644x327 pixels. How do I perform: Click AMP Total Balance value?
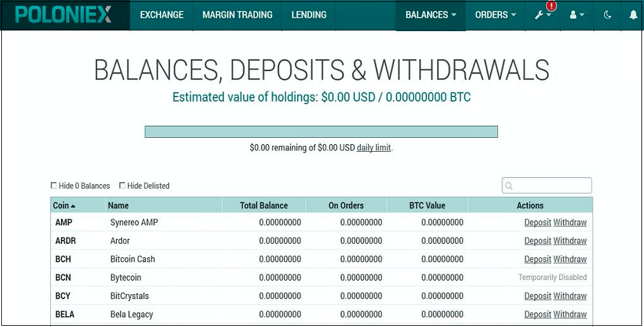(280, 223)
